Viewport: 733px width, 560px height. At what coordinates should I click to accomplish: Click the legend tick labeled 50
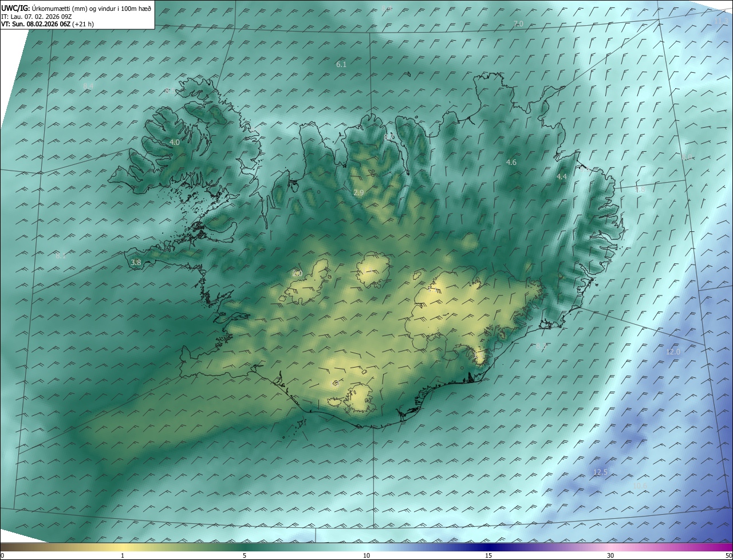click(728, 555)
